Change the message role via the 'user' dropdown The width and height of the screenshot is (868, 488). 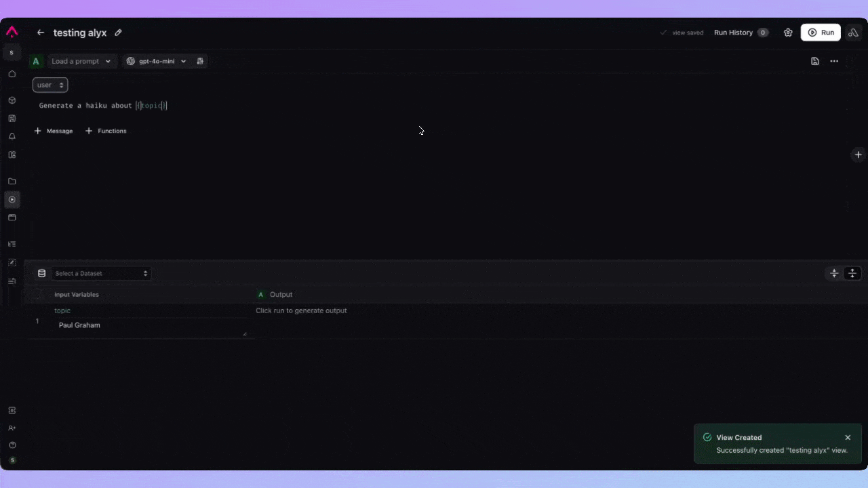(x=50, y=85)
